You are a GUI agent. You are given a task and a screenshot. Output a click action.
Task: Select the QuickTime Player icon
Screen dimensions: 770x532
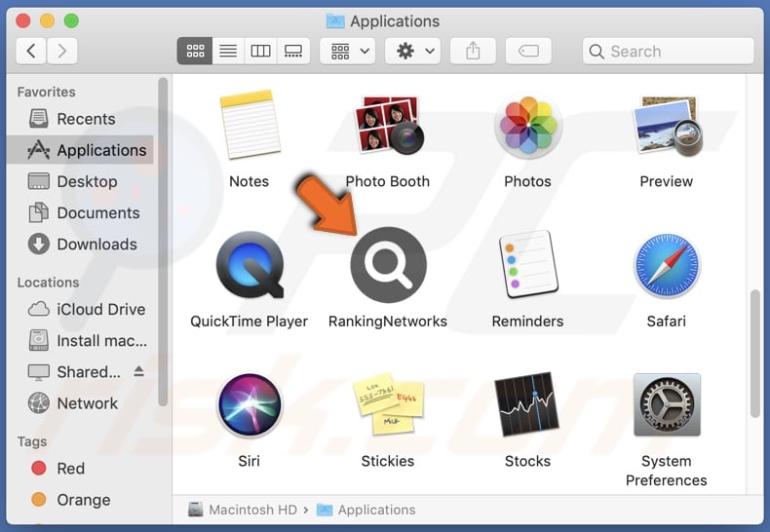pos(250,265)
